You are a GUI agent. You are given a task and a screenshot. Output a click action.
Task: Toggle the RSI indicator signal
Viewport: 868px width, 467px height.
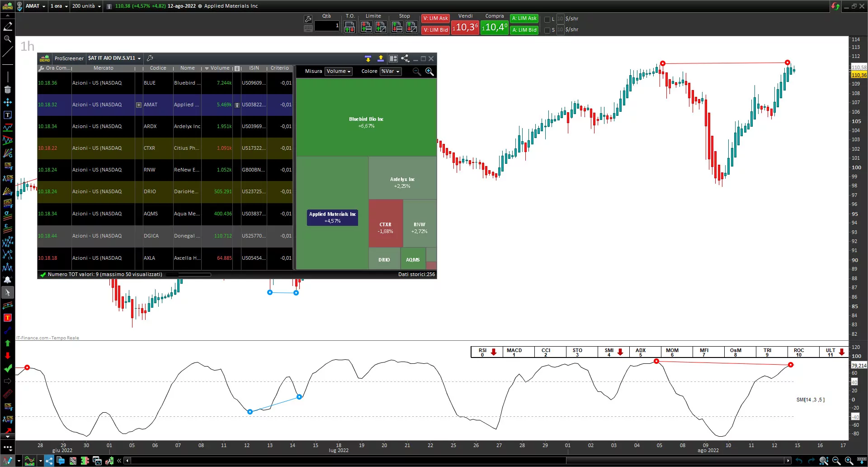(486, 352)
